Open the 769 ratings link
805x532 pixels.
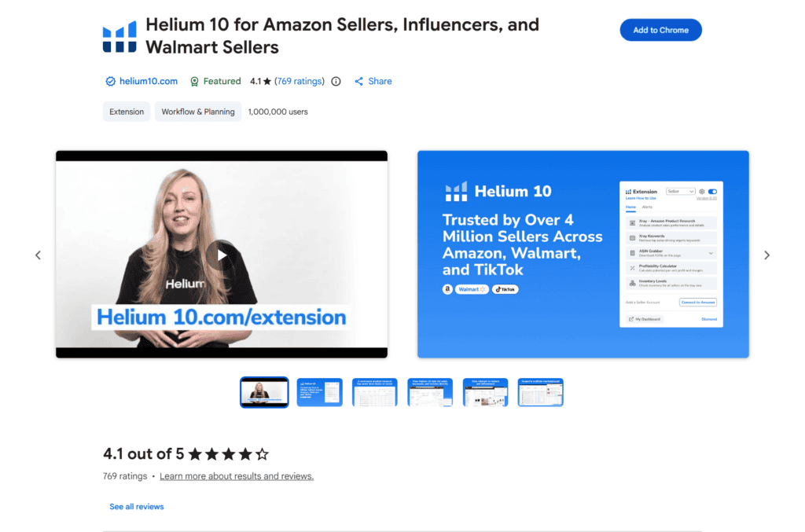click(x=300, y=81)
